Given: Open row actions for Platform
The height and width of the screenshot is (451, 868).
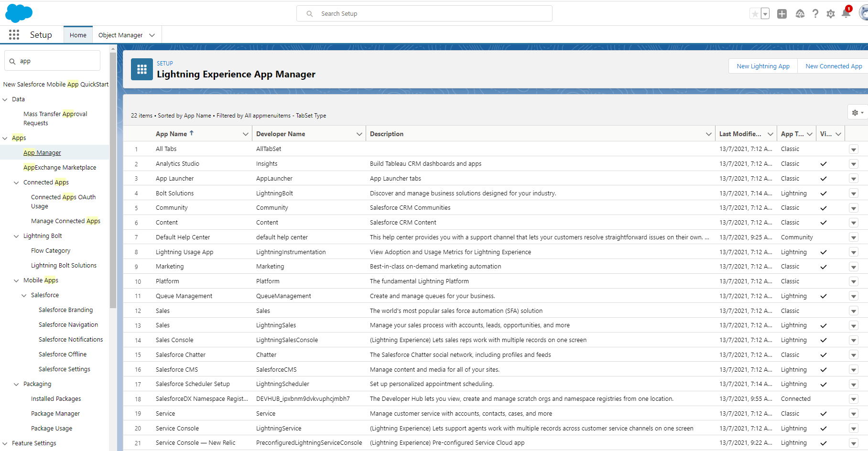Looking at the screenshot, I should [x=854, y=281].
